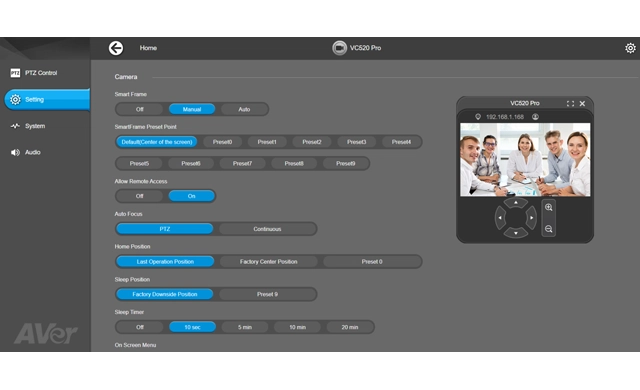Choose Factory Center Position for Home

pos(269,261)
